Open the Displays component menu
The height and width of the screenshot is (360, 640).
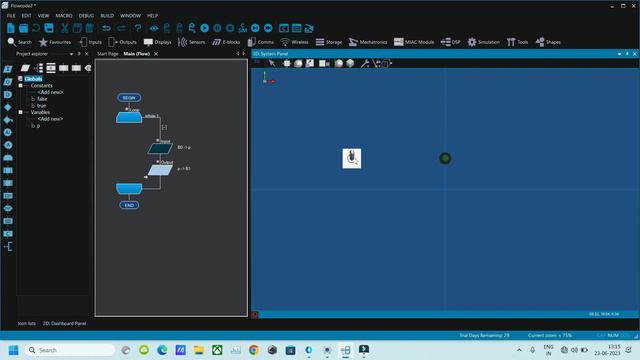(158, 42)
